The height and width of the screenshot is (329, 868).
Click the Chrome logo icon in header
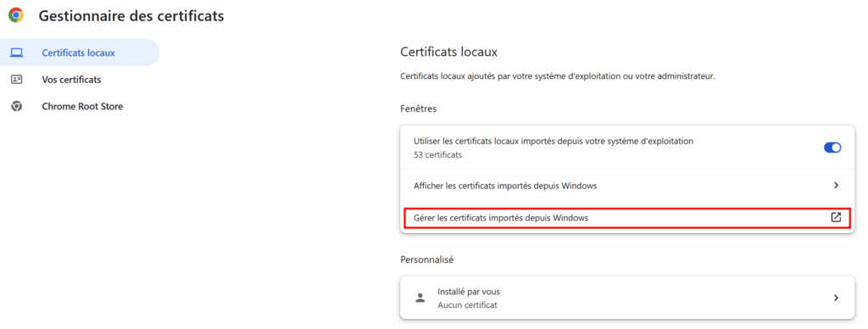[x=16, y=15]
